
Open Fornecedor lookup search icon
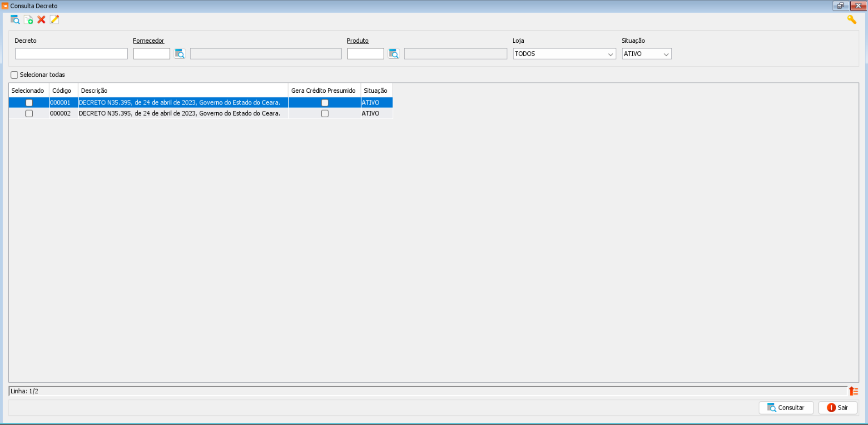pyautogui.click(x=180, y=54)
